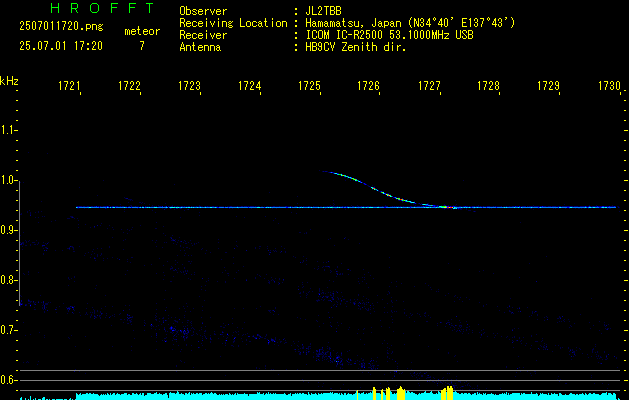Click the 1730 time axis marker
Image resolution: width=629 pixels, height=400 pixels.
(609, 86)
